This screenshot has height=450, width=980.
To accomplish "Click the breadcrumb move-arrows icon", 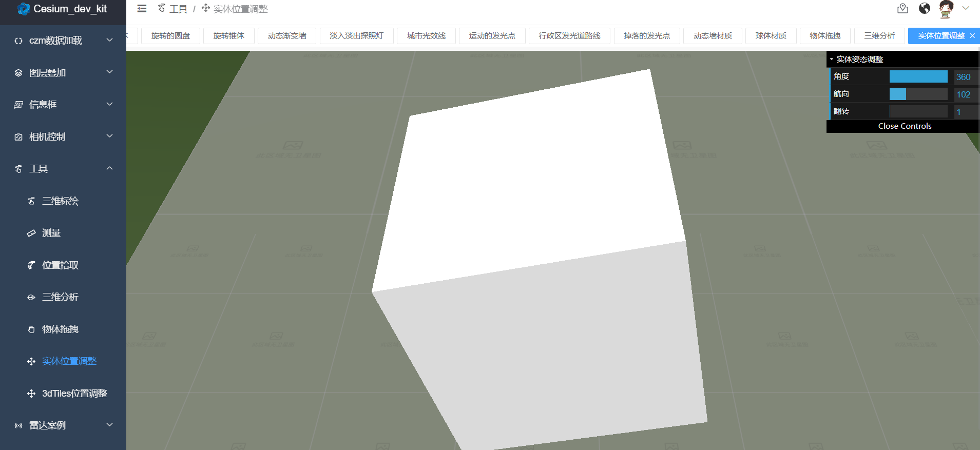I will pos(206,8).
